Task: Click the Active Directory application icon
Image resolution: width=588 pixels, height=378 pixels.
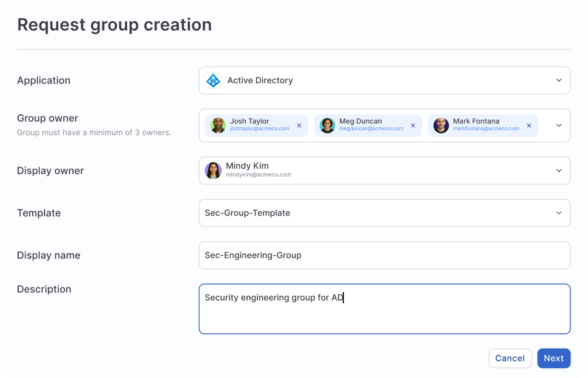Action: 213,80
